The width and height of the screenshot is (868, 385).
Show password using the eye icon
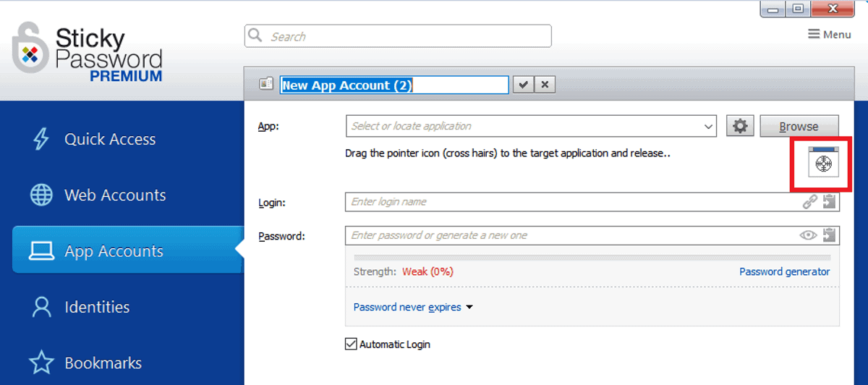coord(808,235)
